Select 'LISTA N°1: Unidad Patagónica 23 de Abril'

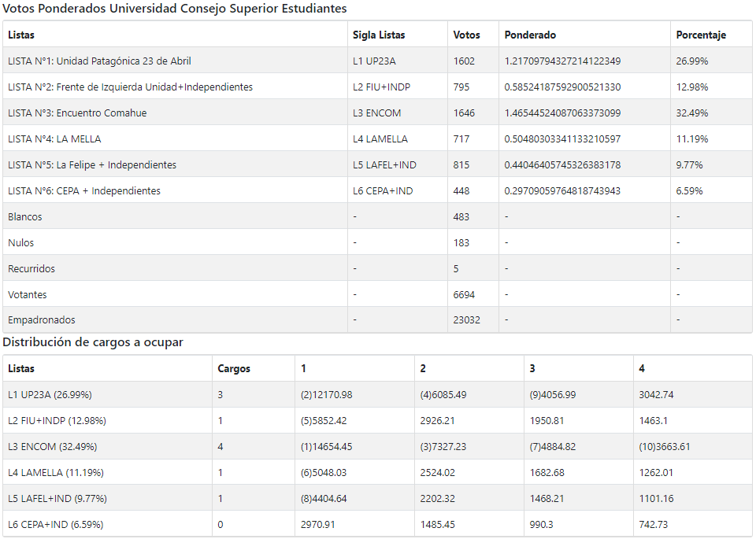pos(99,61)
